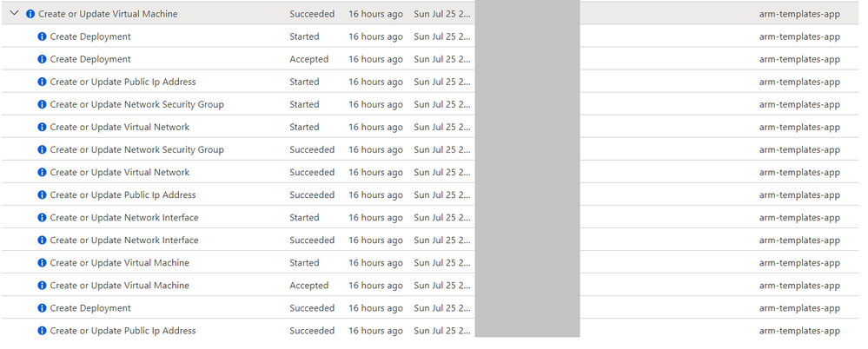This screenshot has height=349, width=868.
Task: Click info icon of Network Security Group Started row
Action: 42,104
